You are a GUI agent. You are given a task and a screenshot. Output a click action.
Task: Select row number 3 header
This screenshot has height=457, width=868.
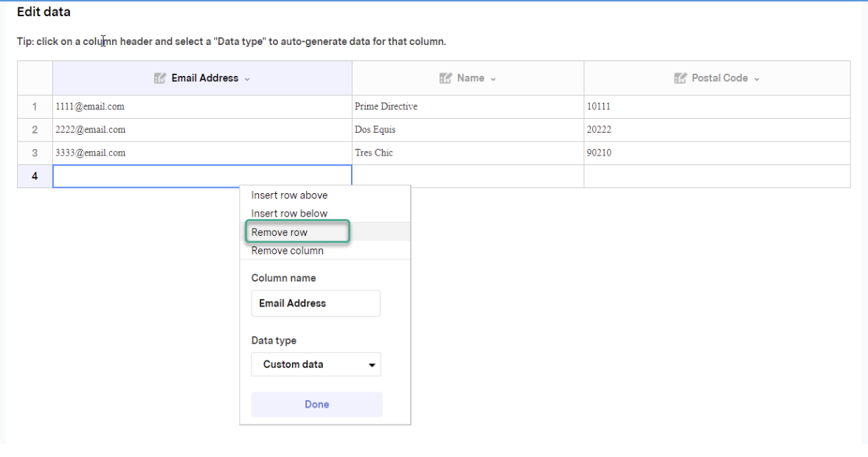(35, 153)
